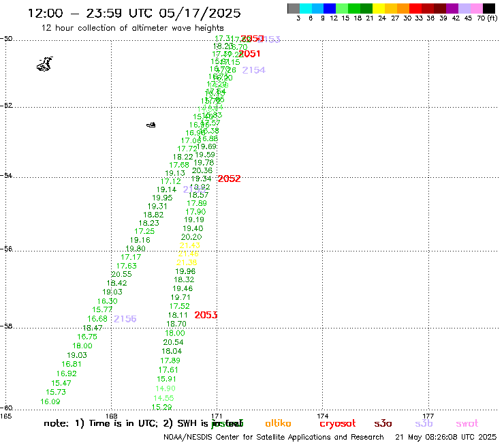The image size is (504, 443).
Task: Click the wave height value 14.55
Action: point(163,398)
